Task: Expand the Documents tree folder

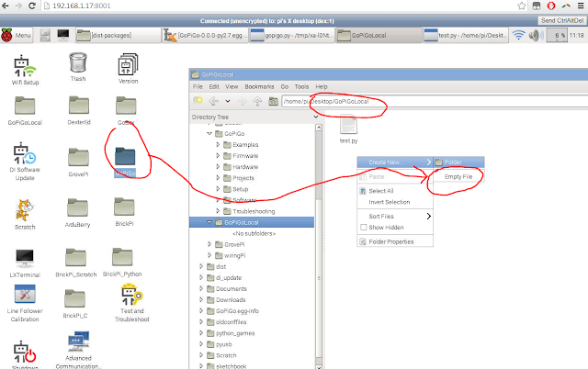Action: [x=201, y=288]
